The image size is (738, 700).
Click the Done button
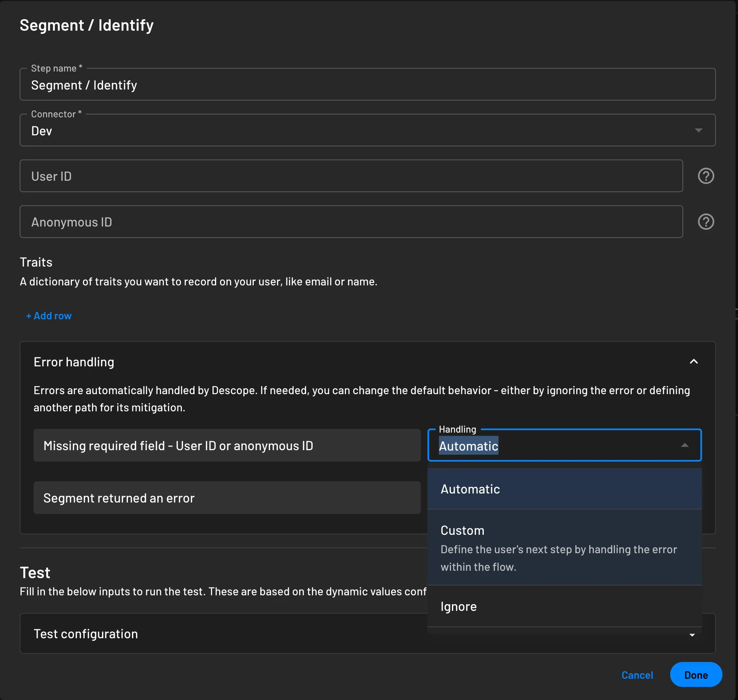696,675
